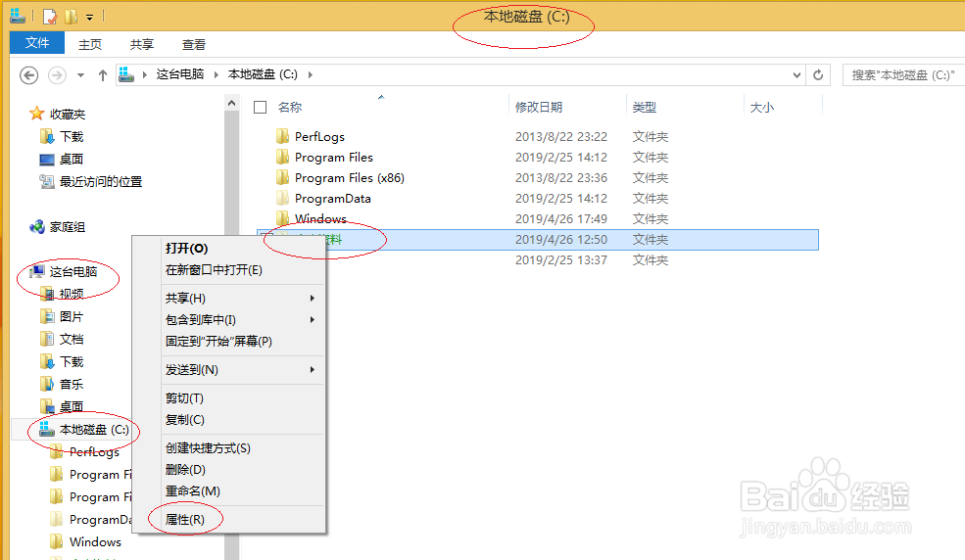Choose 打开(O) from the context menu

point(186,249)
